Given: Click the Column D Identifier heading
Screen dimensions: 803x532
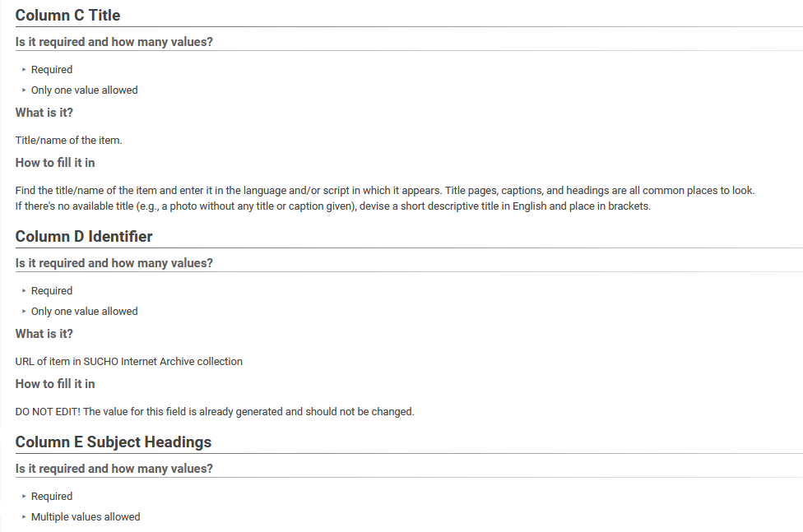Looking at the screenshot, I should (x=83, y=237).
